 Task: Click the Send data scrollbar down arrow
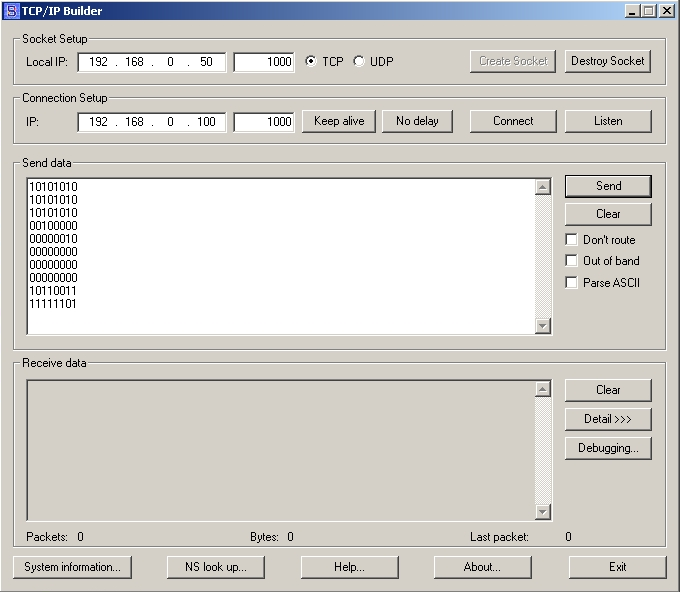pos(543,325)
